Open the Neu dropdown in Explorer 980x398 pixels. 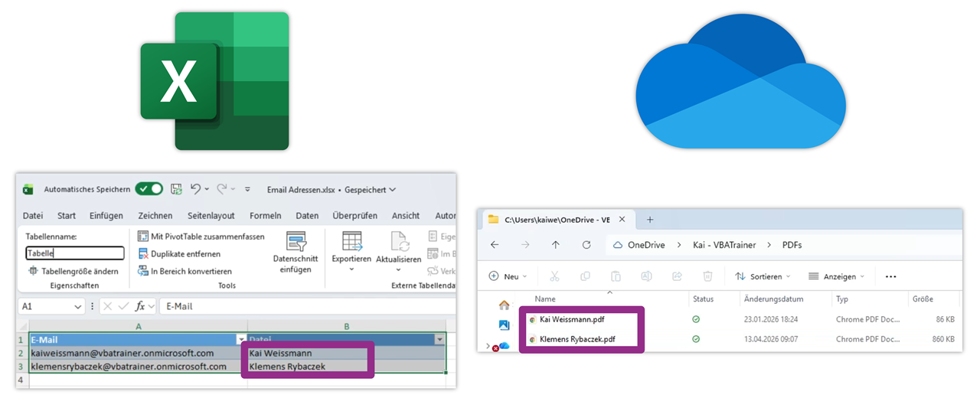click(x=508, y=276)
